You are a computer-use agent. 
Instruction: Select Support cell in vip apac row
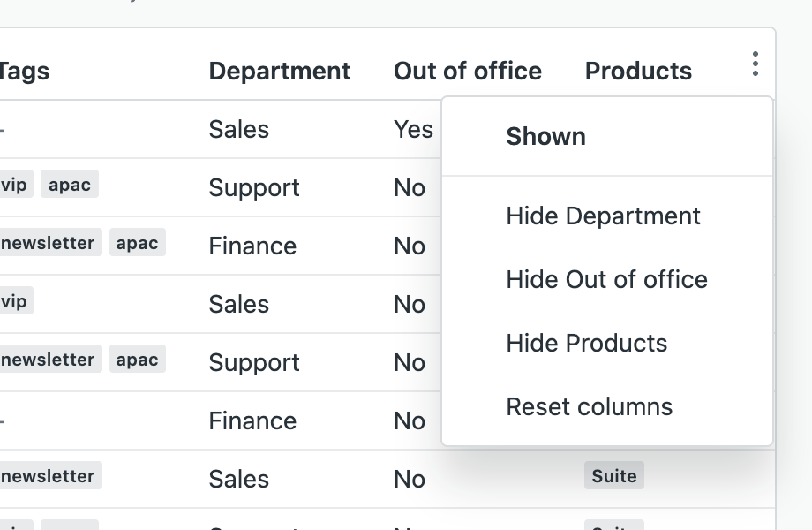click(x=254, y=188)
